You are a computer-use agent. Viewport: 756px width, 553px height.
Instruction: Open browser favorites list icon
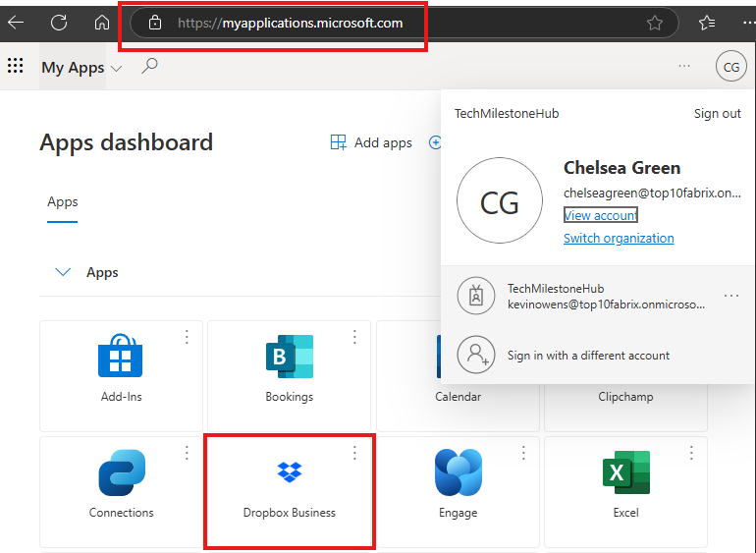[707, 23]
